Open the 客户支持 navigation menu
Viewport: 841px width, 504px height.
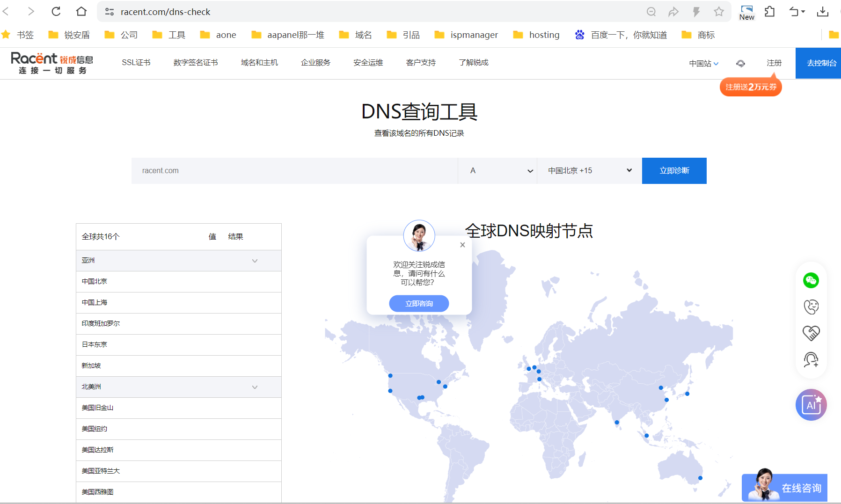point(420,62)
